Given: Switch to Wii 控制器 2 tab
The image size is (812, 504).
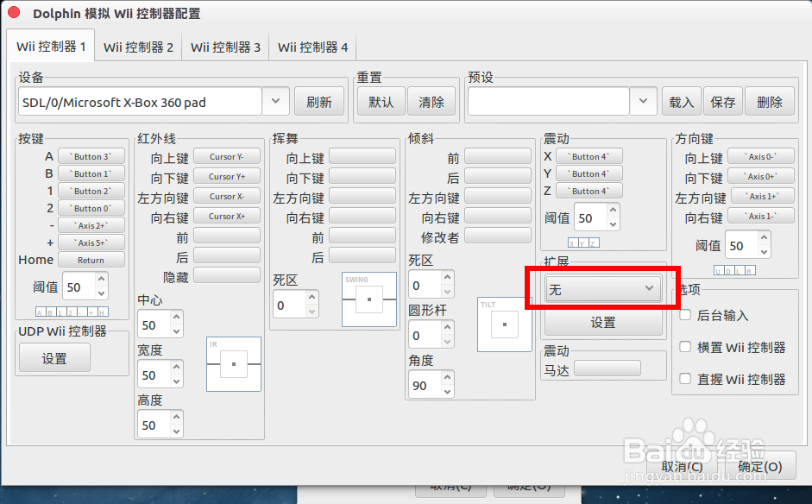Looking at the screenshot, I should tap(138, 47).
